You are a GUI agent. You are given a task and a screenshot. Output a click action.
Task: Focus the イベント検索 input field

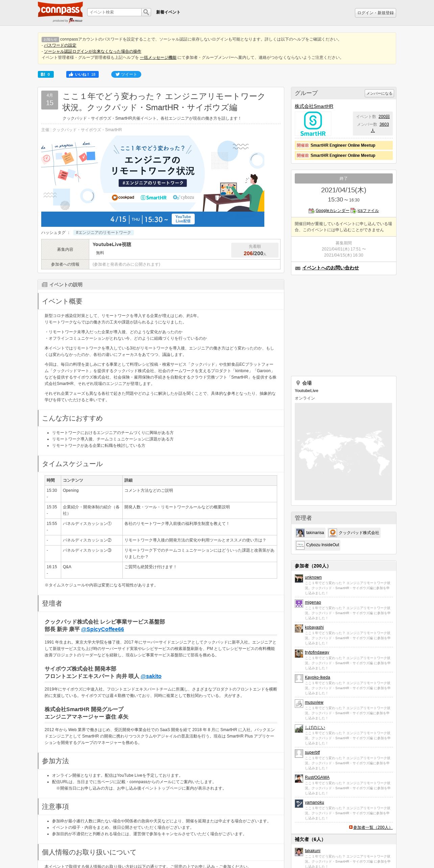tap(114, 12)
